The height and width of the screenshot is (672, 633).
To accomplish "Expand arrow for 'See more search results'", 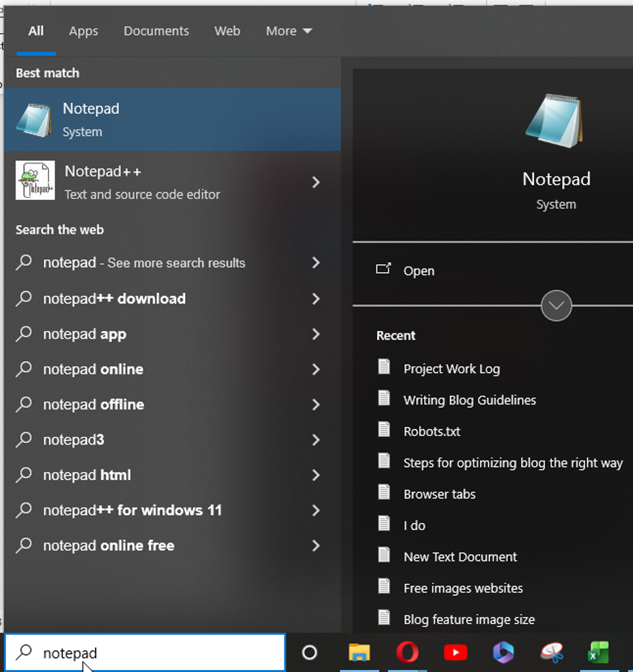I will tap(316, 263).
